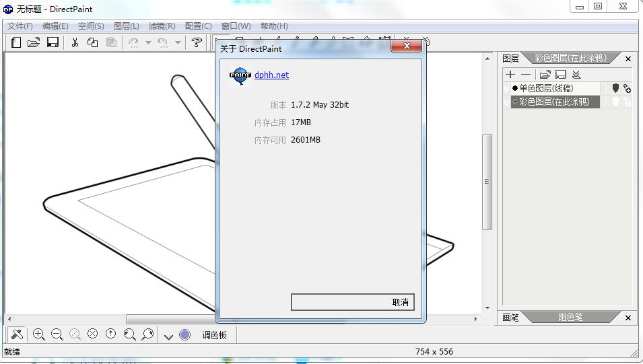This screenshot has height=364, width=643.
Task: Select the 画笔 panel tab
Action: (x=510, y=318)
